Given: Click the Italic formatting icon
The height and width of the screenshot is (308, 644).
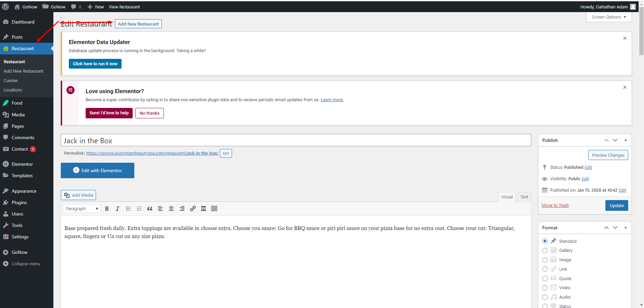Looking at the screenshot, I should tap(118, 209).
